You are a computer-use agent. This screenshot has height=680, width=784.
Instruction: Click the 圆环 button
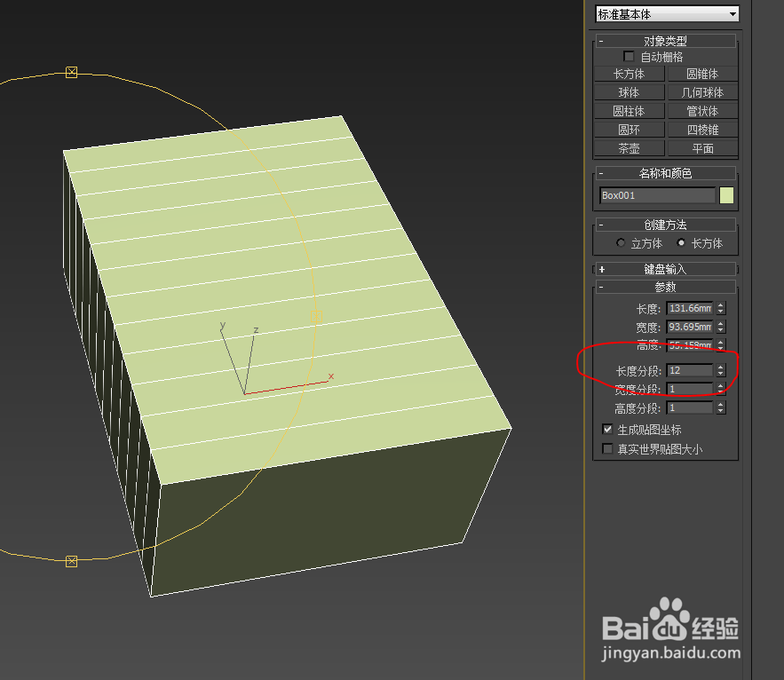629,130
